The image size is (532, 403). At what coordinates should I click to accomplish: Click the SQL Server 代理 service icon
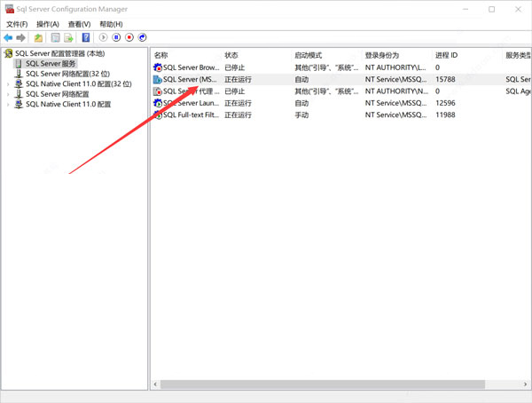(x=158, y=91)
